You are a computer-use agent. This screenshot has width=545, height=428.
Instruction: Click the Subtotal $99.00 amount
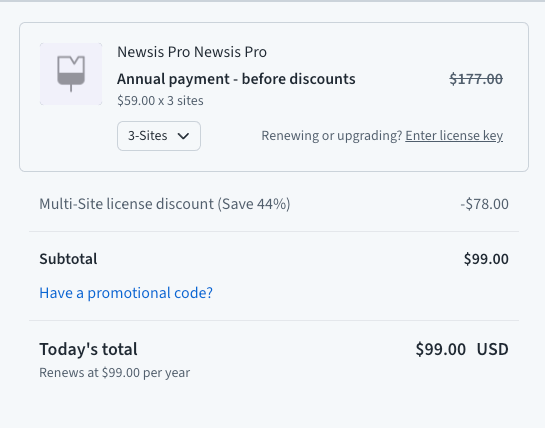coord(486,259)
